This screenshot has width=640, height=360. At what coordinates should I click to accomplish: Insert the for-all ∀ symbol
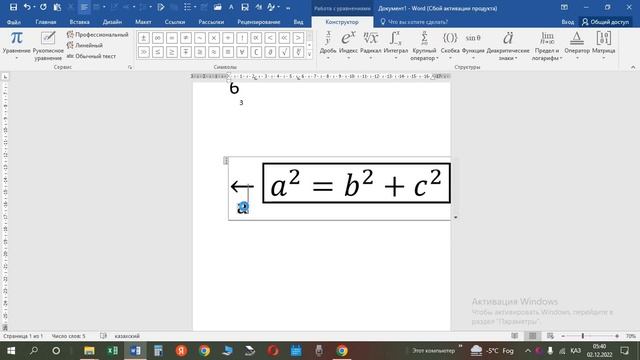242,52
